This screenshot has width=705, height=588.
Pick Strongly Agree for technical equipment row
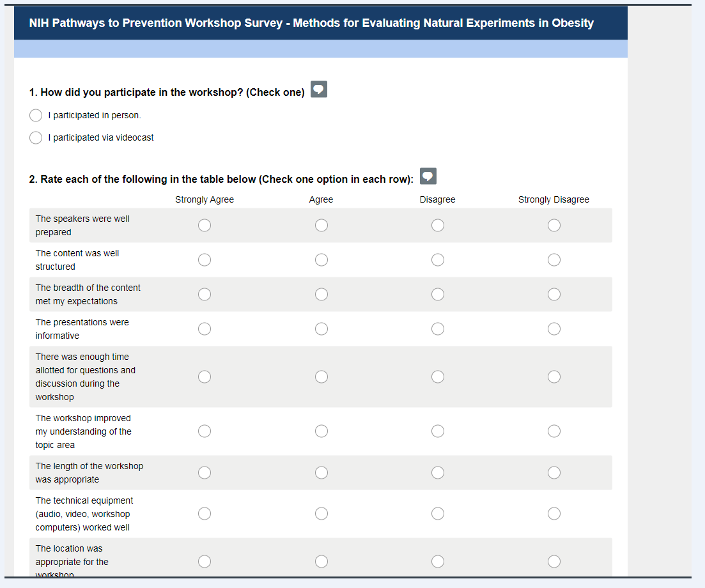coord(205,514)
